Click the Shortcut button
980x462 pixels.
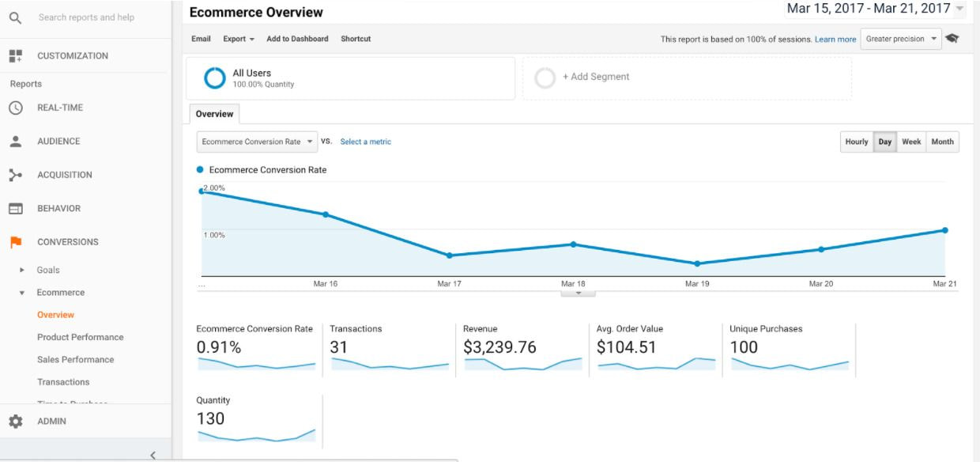click(356, 39)
